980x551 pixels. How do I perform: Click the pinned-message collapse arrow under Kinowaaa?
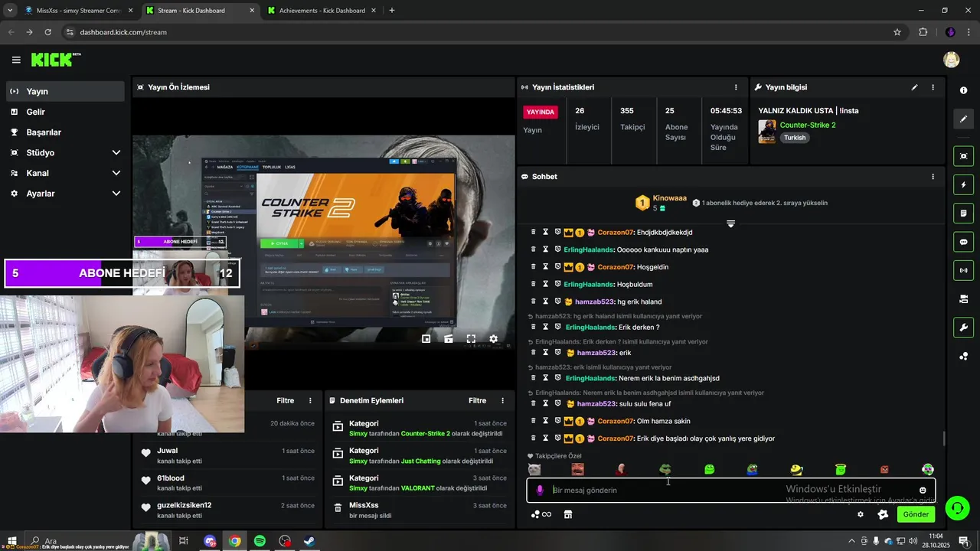(x=730, y=223)
